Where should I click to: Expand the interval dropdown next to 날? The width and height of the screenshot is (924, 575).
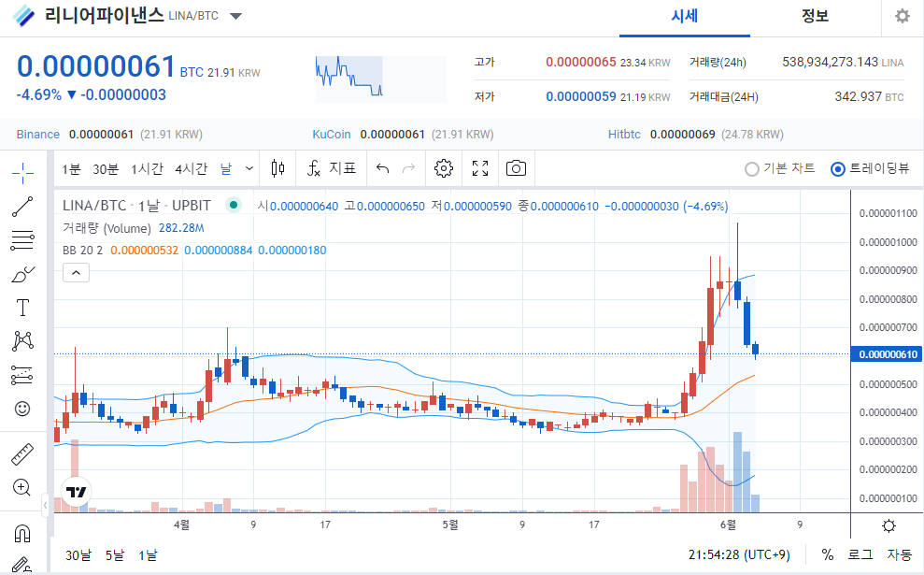click(x=249, y=168)
